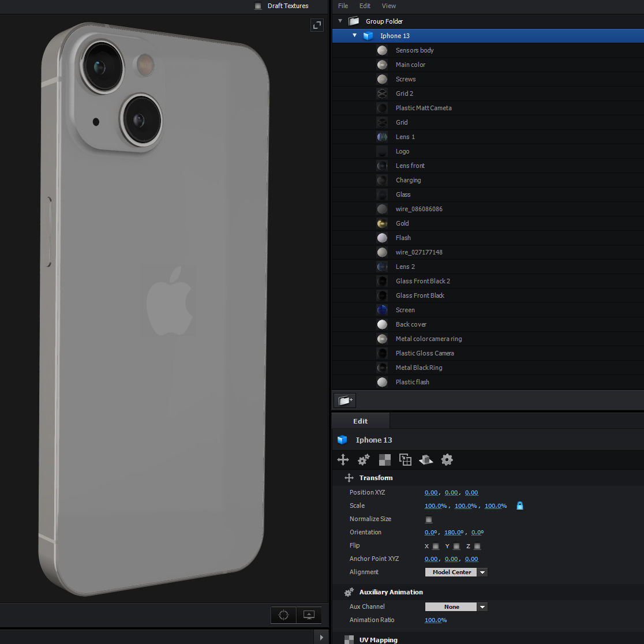Click the Lens 1 material sphere icon
644x644 pixels.
click(382, 137)
